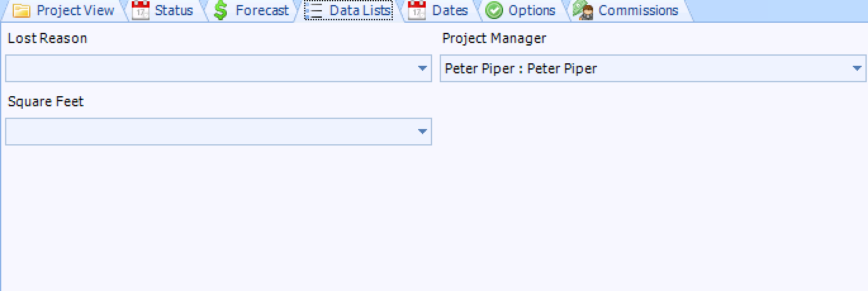
Task: Click the folder icon on Project View tab
Action: (22, 11)
